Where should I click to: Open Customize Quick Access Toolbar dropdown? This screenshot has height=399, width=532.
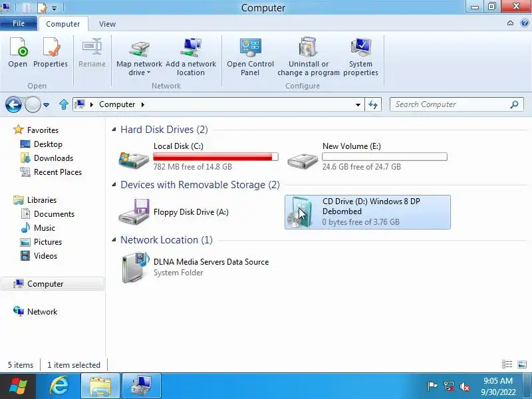55,8
